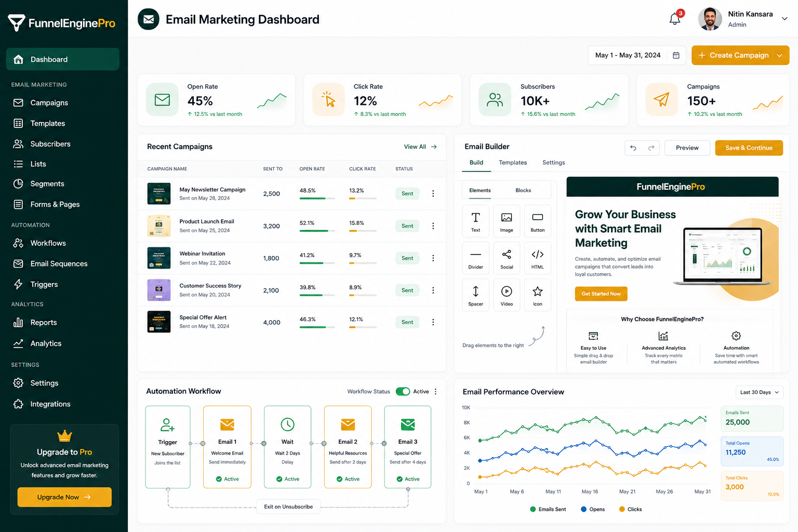Select the Button element tile
Viewport: 798px width, 532px height.
point(538,221)
